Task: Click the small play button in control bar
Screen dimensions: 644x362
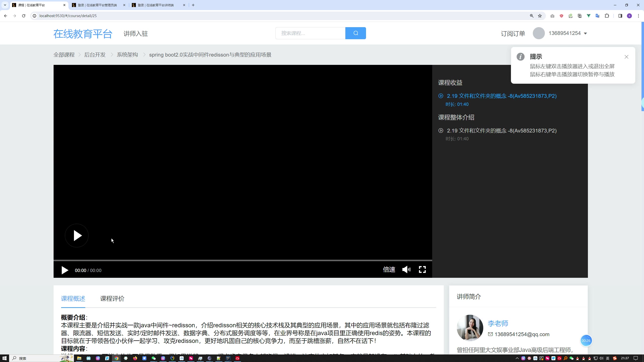Action: coord(65,270)
